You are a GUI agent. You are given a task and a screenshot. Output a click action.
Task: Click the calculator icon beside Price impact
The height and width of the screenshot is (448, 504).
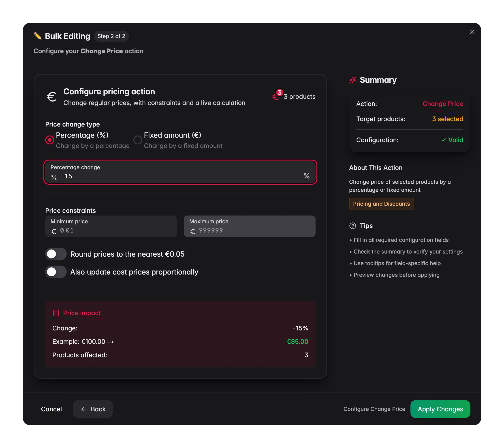[x=56, y=313]
